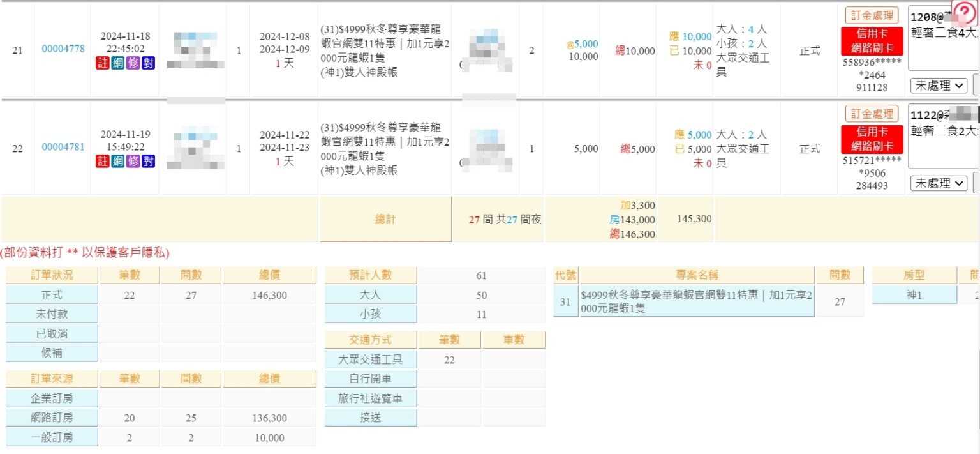Image resolution: width=980 pixels, height=454 pixels.
Task: Select the 正式 row in 訂單狀況 table
Action: click(52, 294)
